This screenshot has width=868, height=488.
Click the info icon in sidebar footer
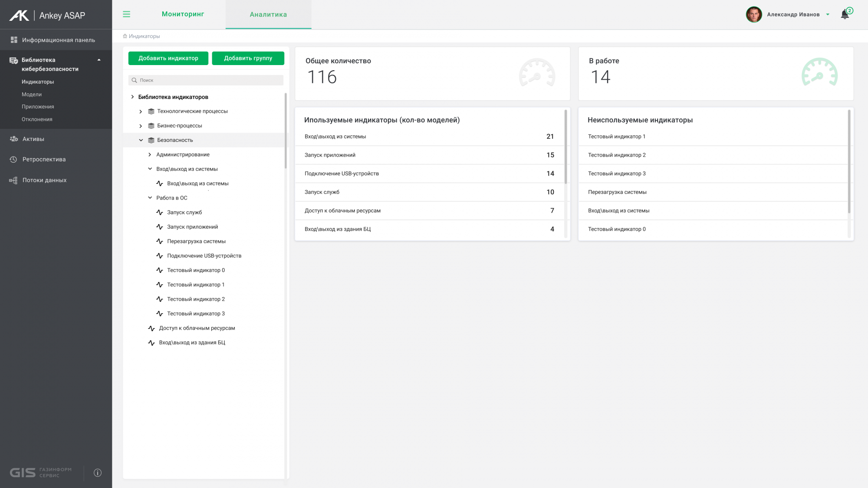click(x=98, y=473)
